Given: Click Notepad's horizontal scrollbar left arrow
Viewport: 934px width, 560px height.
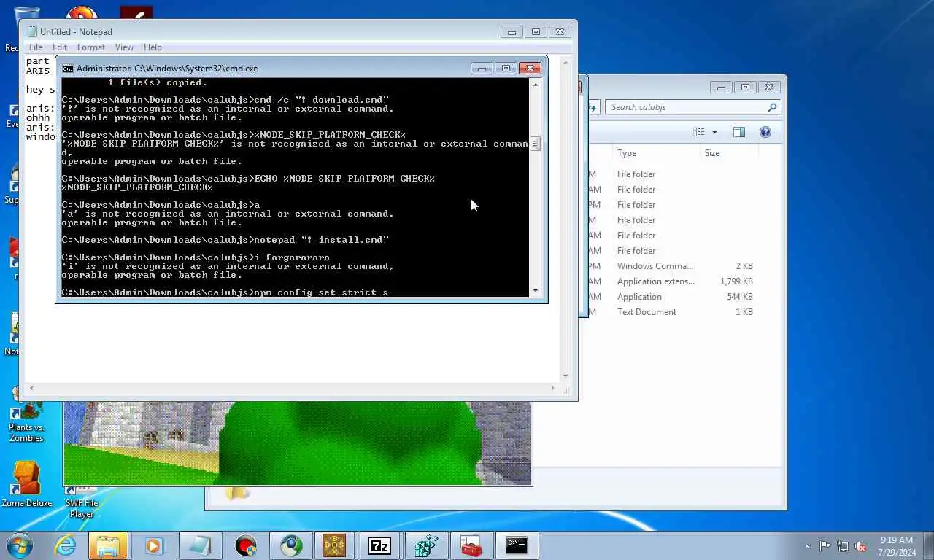Looking at the screenshot, I should pos(31,389).
